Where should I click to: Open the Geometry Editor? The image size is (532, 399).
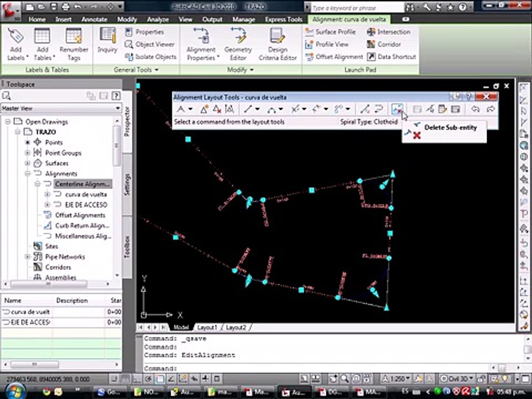coord(238,44)
